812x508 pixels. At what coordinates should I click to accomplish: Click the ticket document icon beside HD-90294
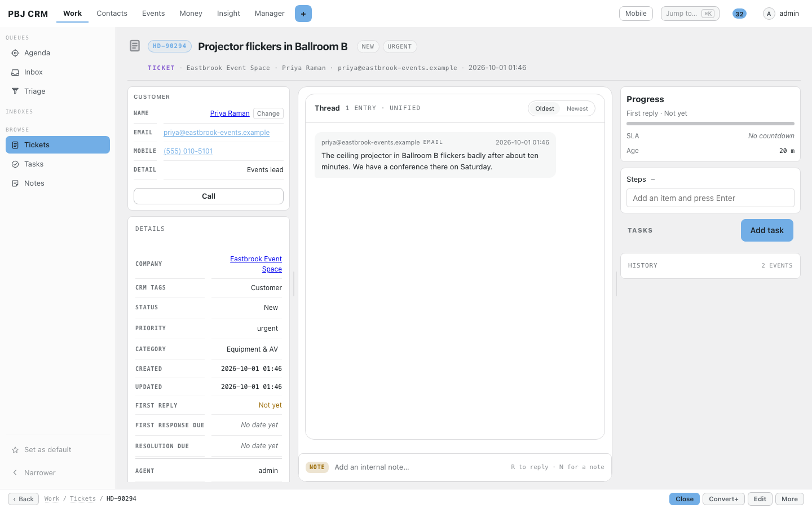click(135, 46)
